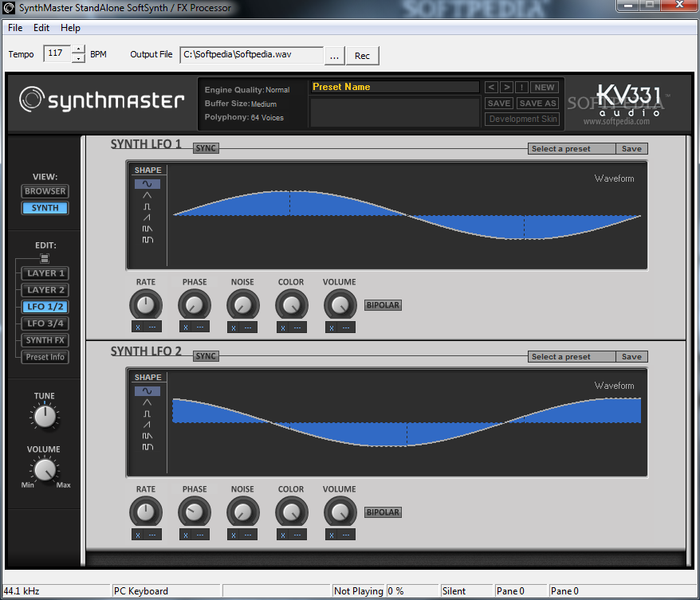Toggle SYNC on Synth LFO 1
The height and width of the screenshot is (600, 700).
coord(206,148)
